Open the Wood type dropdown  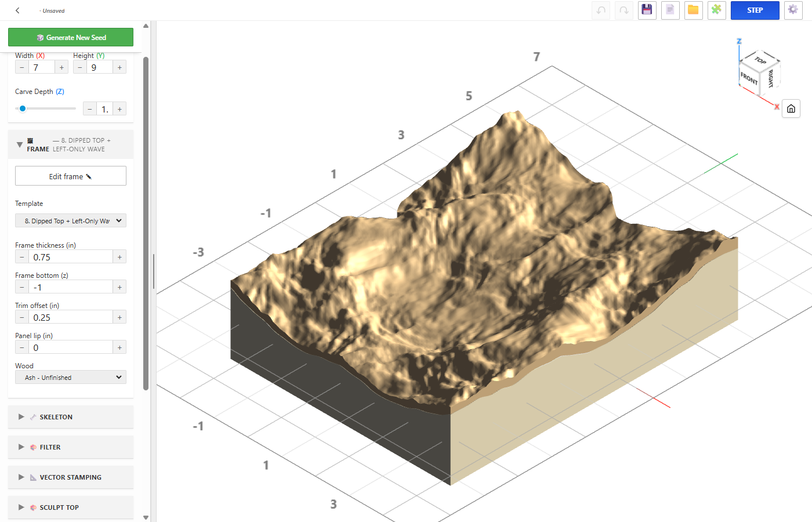tap(71, 377)
